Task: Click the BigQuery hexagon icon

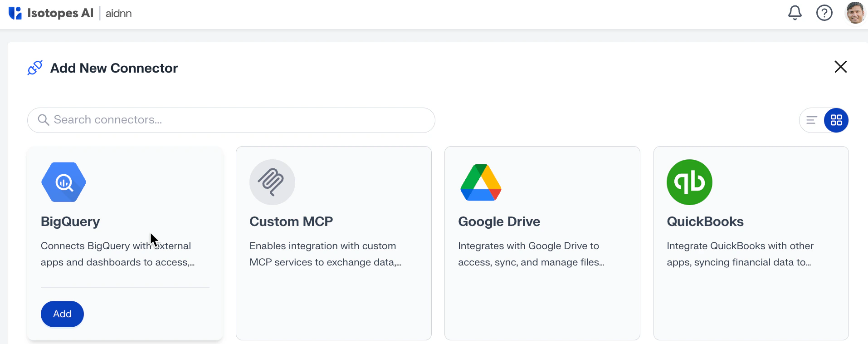Action: pos(63,182)
